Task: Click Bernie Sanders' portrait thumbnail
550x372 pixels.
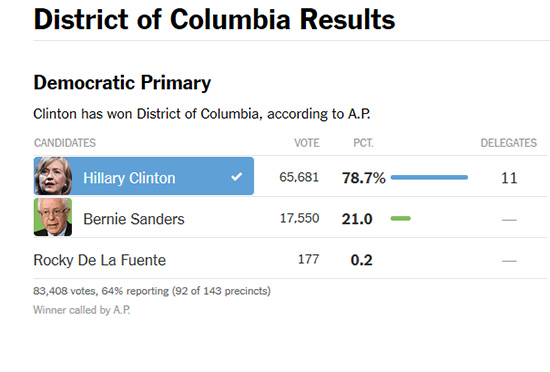Action: coord(53,217)
